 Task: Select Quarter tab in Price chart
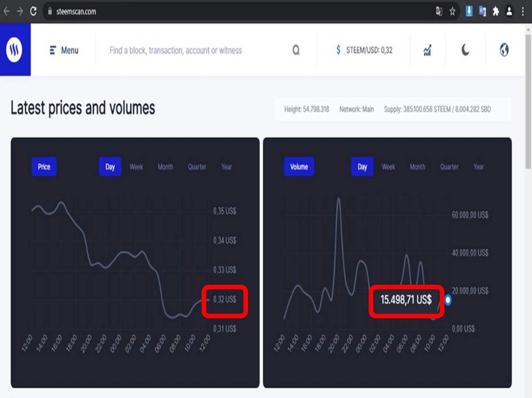point(197,167)
